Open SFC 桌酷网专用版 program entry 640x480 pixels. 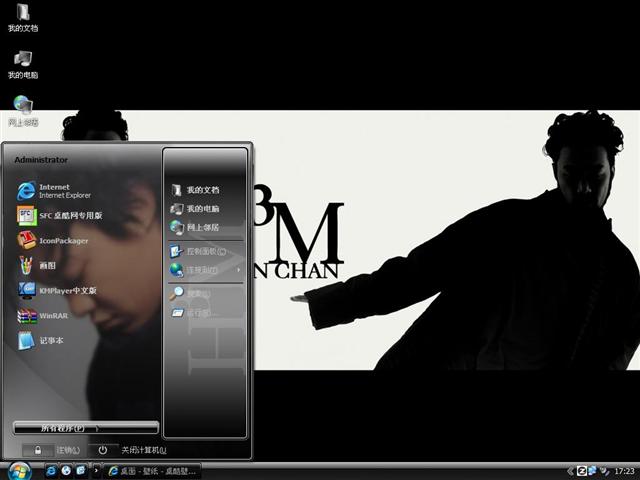[60, 216]
